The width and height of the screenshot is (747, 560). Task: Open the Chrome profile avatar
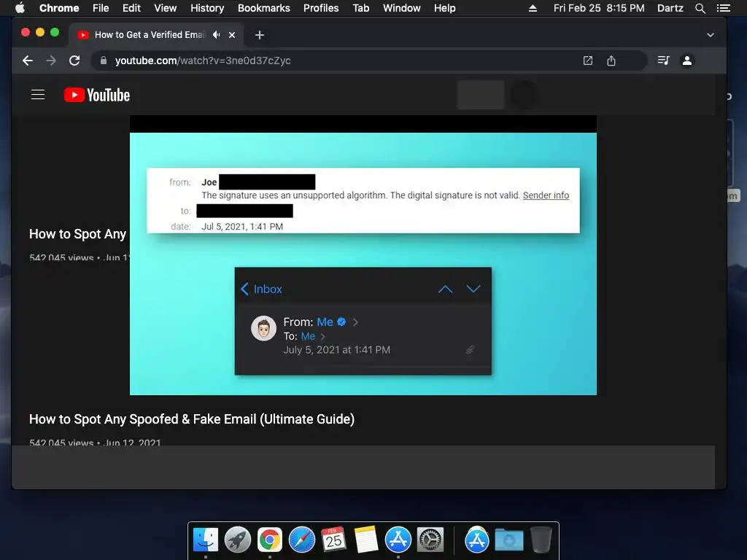pyautogui.click(x=687, y=61)
